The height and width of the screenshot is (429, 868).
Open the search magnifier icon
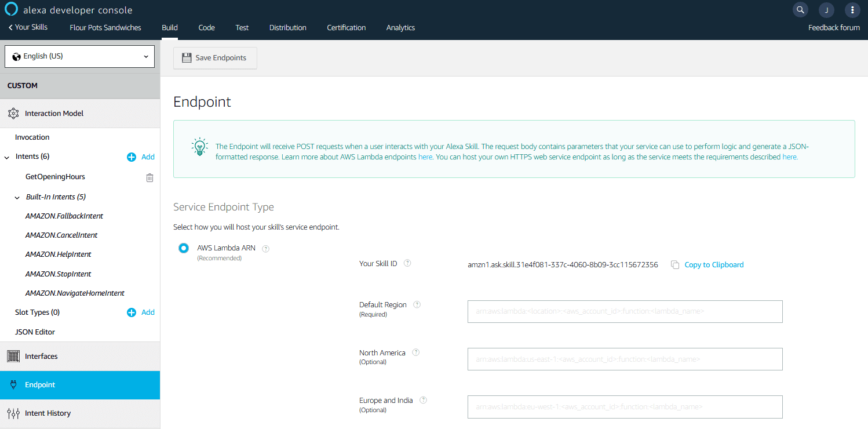pos(800,10)
